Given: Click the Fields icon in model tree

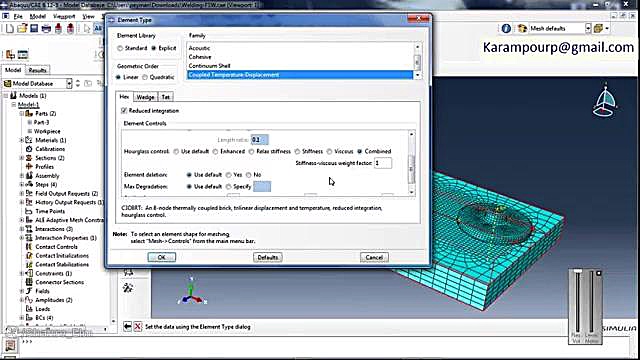Looking at the screenshot, I should [29, 291].
